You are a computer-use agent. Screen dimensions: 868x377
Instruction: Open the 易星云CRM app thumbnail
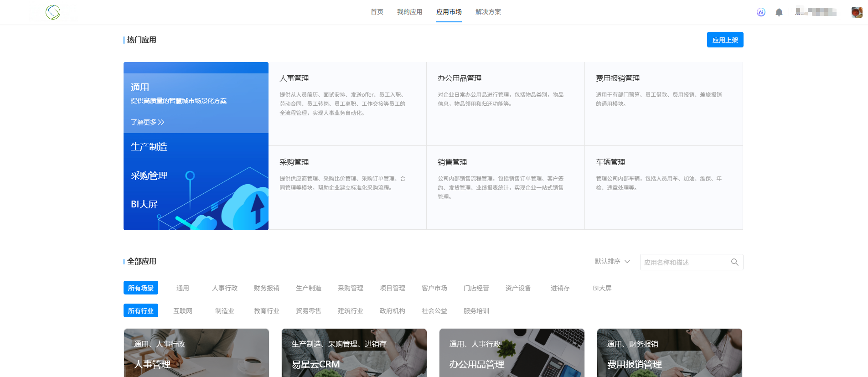354,352
